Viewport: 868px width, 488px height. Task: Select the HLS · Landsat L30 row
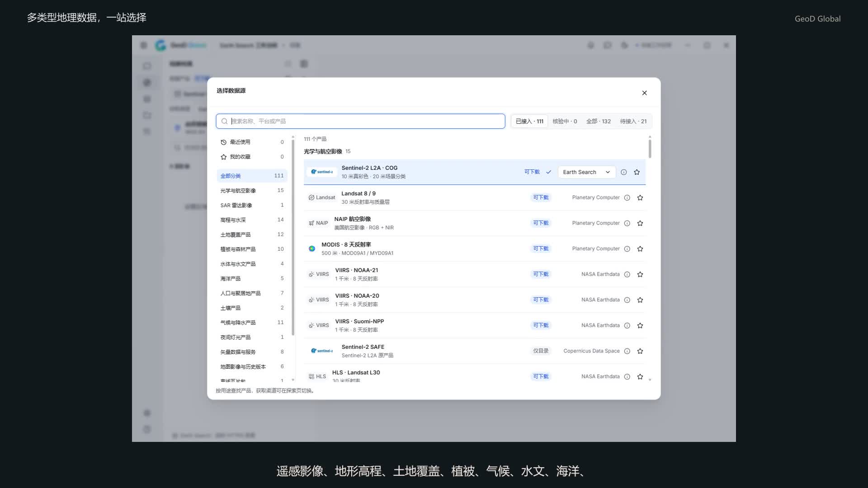coord(475,374)
